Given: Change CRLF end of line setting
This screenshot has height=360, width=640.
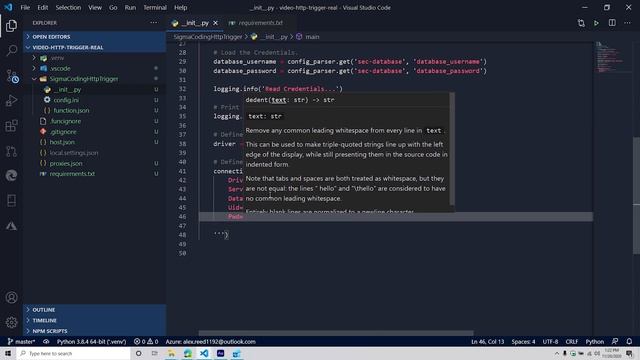Looking at the screenshot, I should [571, 342].
